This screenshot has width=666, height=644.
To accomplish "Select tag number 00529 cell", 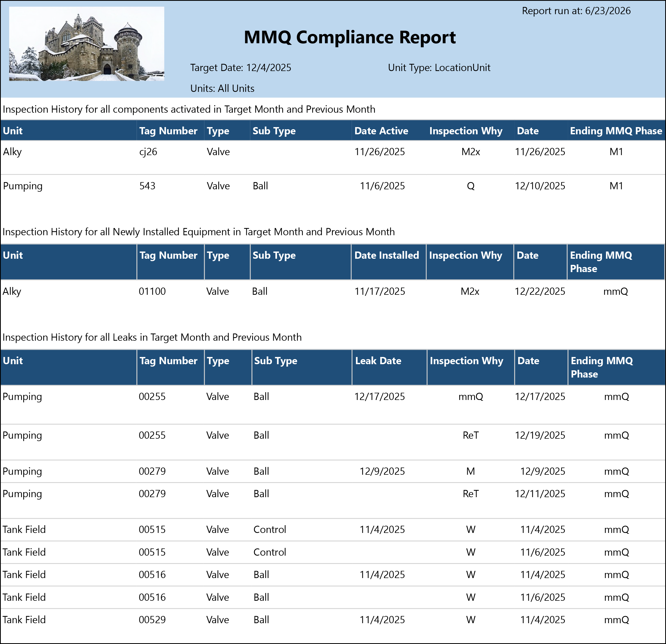I will (152, 619).
